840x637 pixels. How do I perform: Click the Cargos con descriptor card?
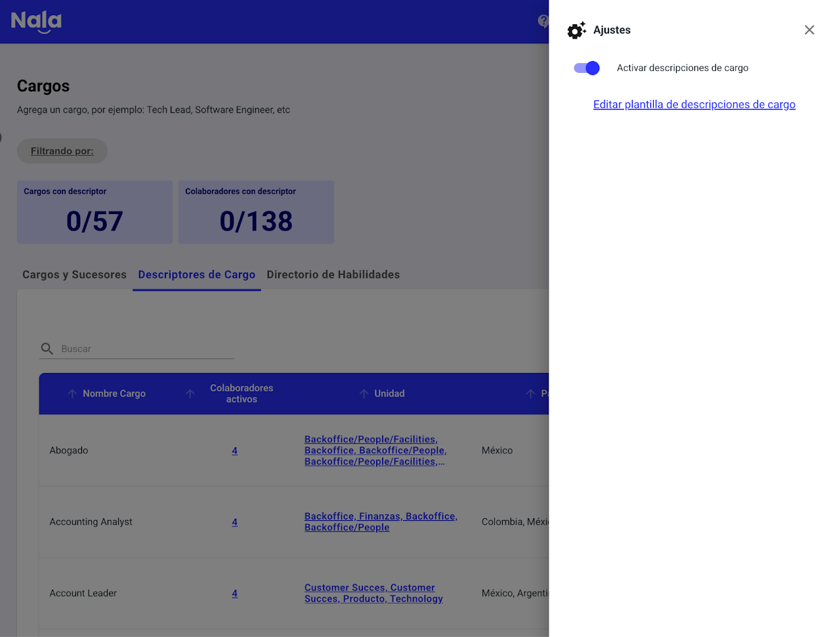[94, 212]
